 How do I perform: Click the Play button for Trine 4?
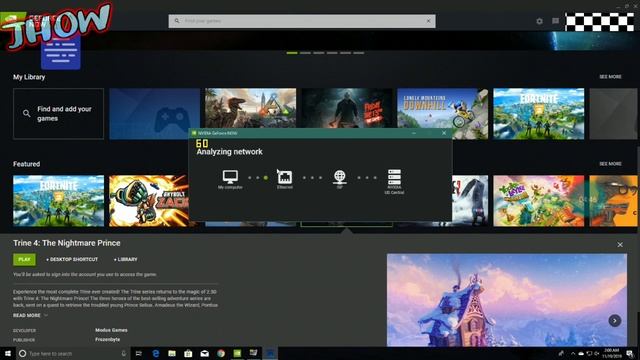pyautogui.click(x=24, y=260)
